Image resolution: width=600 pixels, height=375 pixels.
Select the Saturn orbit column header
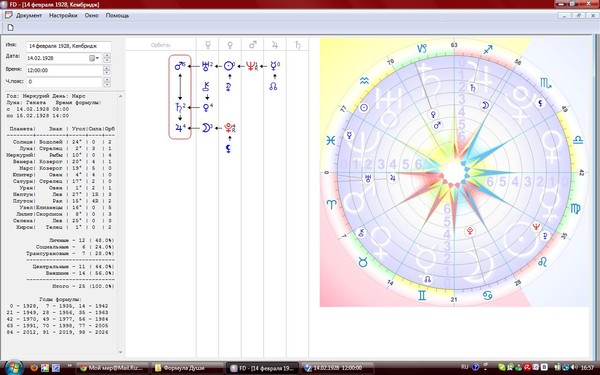click(x=297, y=45)
